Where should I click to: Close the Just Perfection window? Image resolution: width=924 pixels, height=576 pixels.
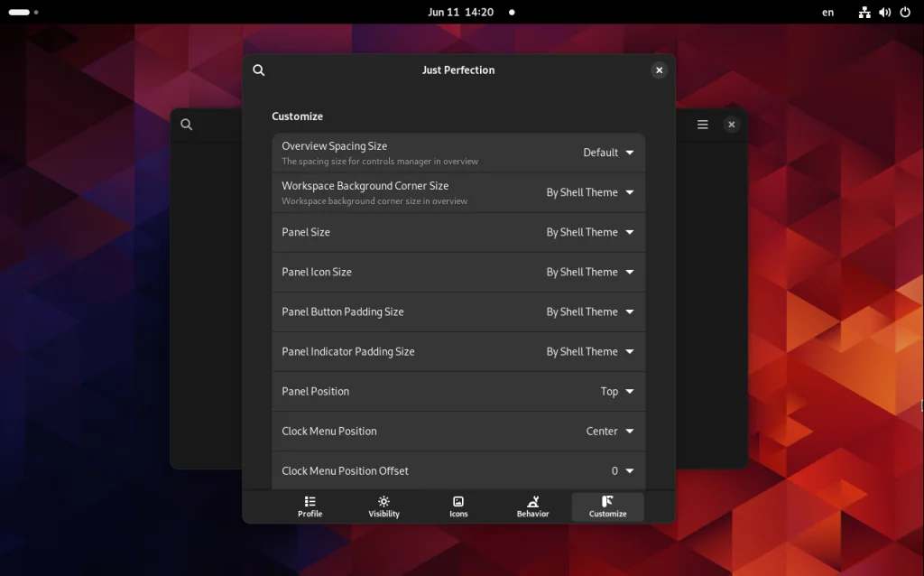point(659,70)
